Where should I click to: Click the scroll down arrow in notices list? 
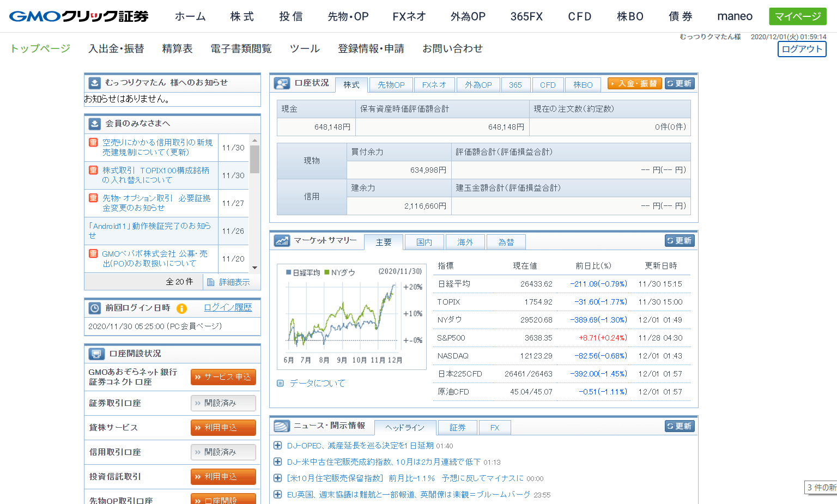pos(254,268)
